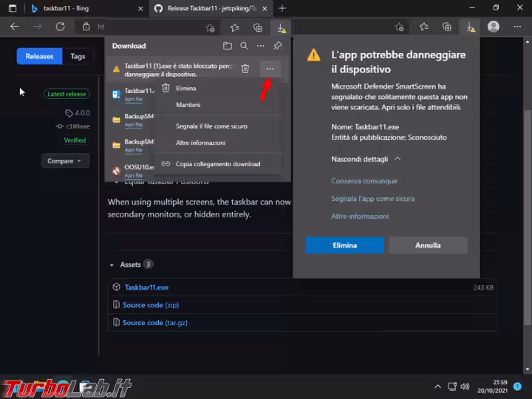Click the site lock icon in address bar
532x399 pixels.
86,27
